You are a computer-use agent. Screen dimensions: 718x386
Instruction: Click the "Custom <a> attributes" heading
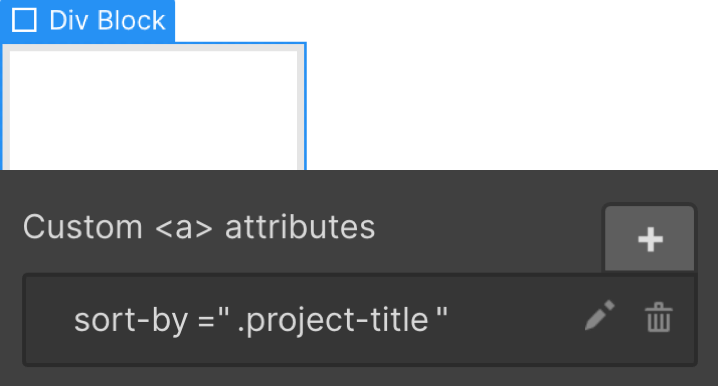199,227
